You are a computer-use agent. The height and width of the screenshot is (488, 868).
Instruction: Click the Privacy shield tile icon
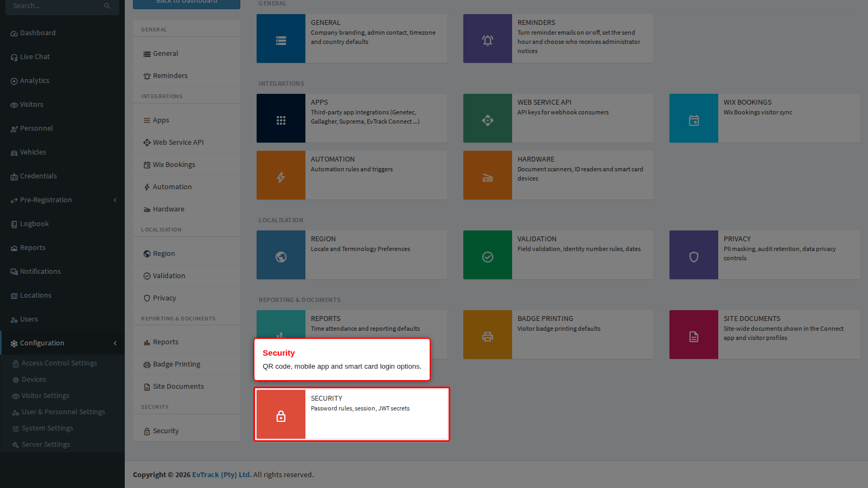694,257
